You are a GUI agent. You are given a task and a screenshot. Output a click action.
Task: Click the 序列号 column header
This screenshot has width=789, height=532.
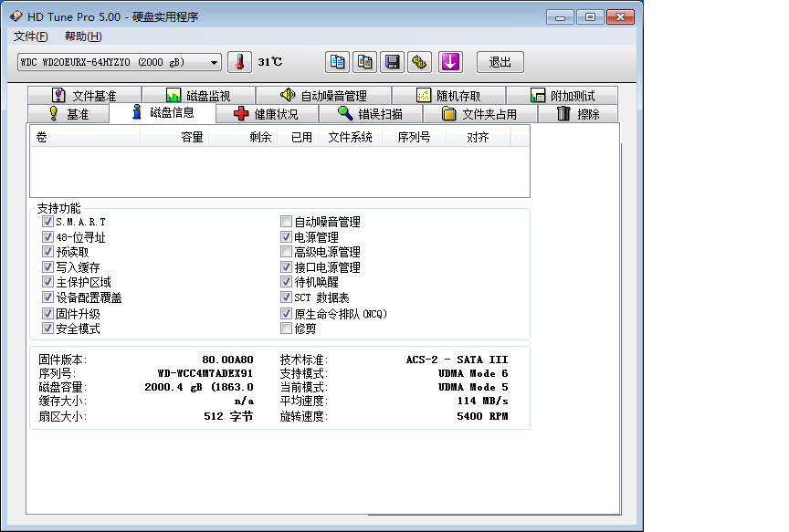point(414,137)
